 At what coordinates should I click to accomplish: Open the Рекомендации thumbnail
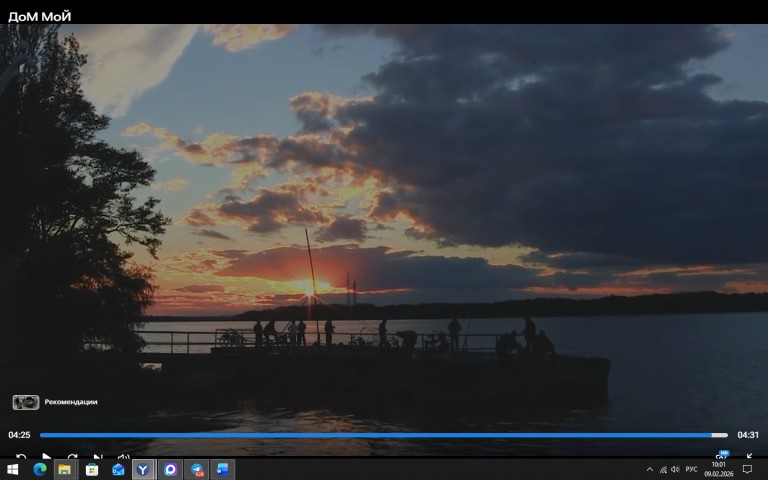pyautogui.click(x=26, y=402)
